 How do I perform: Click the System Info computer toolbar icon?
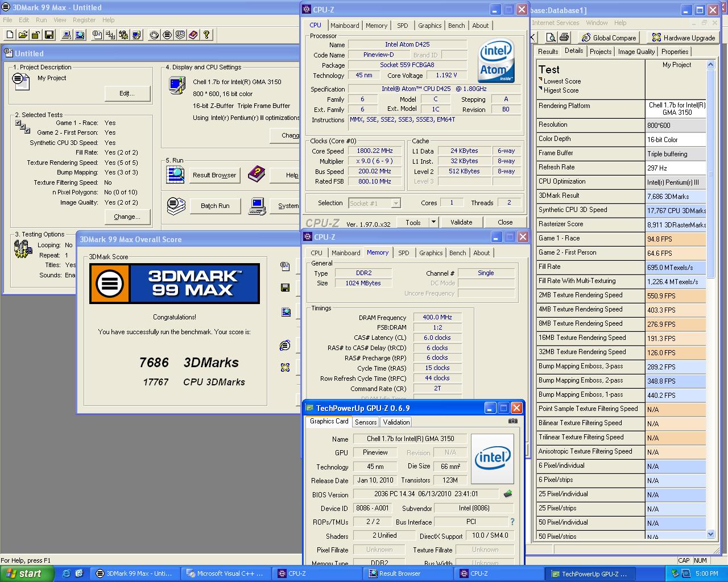click(x=67, y=35)
